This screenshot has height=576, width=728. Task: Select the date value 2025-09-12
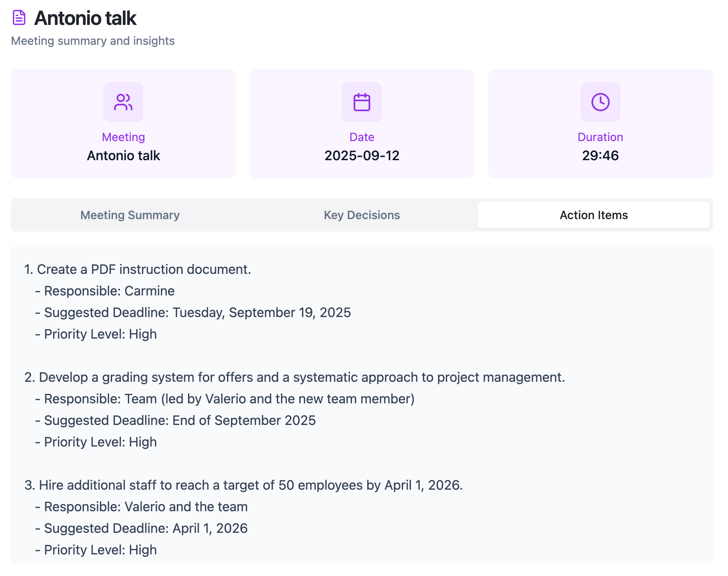tap(362, 156)
